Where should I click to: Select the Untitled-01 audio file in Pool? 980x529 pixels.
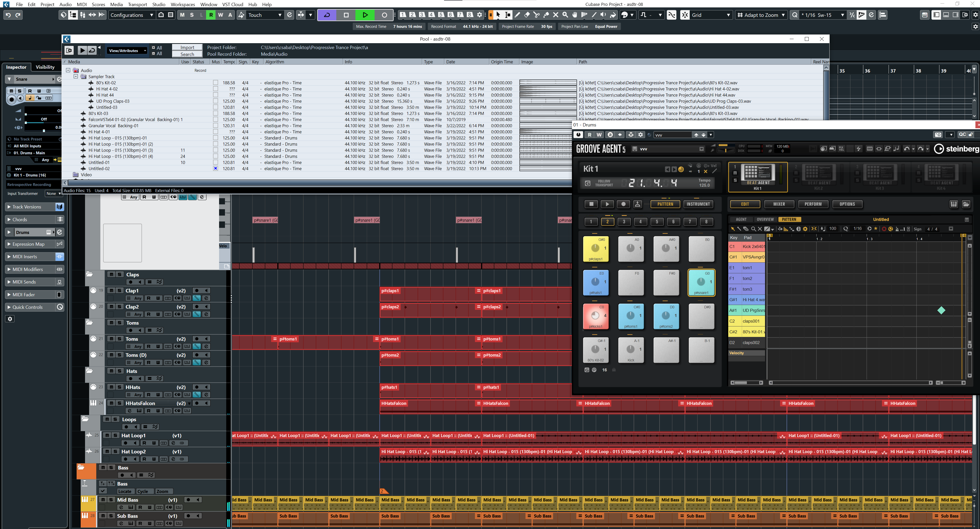click(99, 162)
